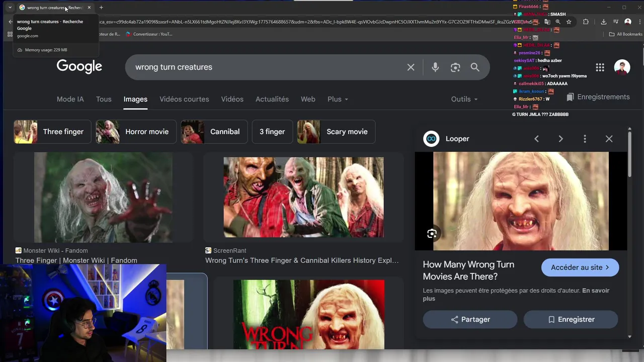Screen dimensions: 644x362
Task: Filter images by Horror movie chip
Action: click(136, 132)
